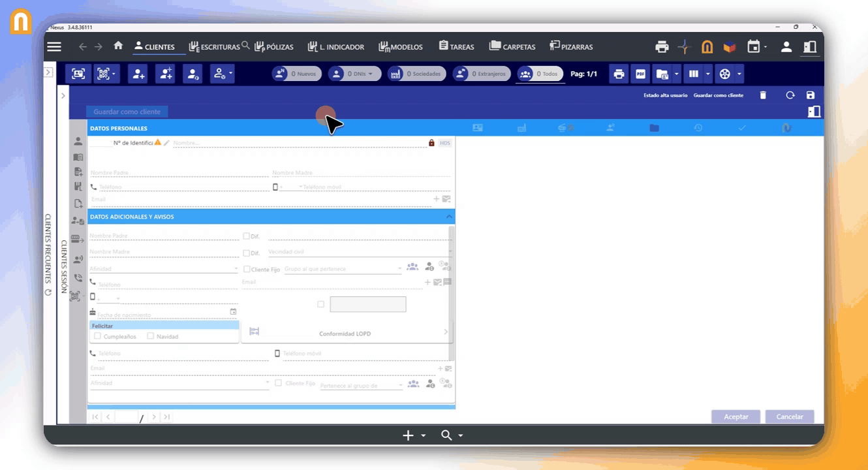The image size is (868, 470).
Task: Open the Escrituras tab
Action: pos(214,47)
